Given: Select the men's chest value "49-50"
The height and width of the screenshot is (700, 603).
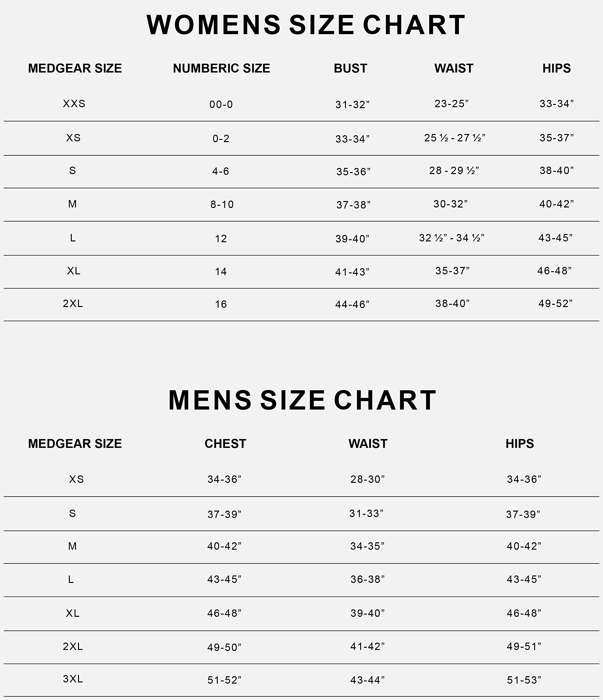Looking at the screenshot, I should point(224,647).
